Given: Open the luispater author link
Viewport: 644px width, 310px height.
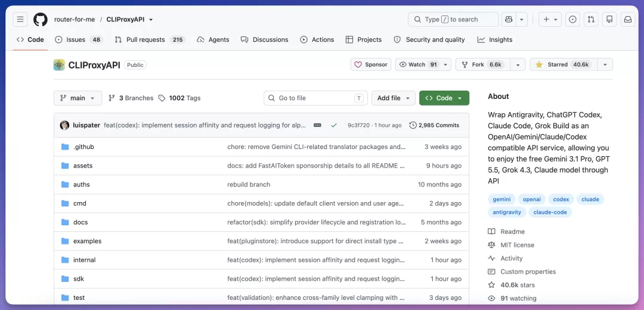Looking at the screenshot, I should [86, 125].
